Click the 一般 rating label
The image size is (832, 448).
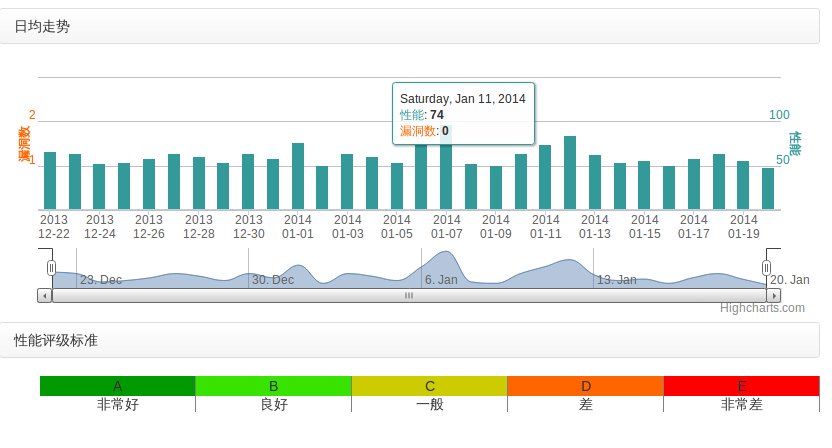point(430,404)
